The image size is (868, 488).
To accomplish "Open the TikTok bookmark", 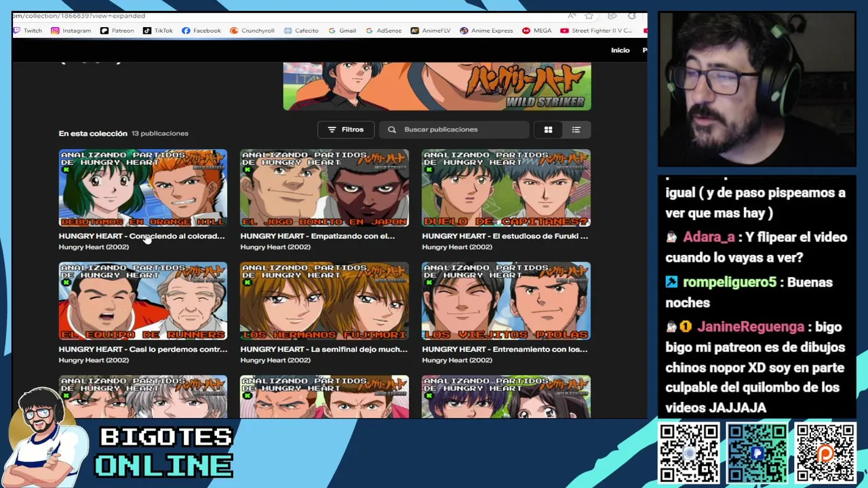I will (157, 30).
